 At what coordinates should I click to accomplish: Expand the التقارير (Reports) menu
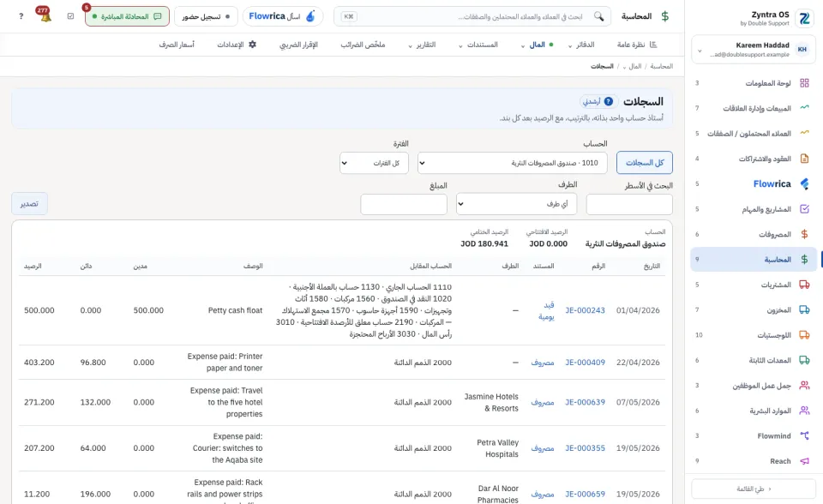(422, 45)
